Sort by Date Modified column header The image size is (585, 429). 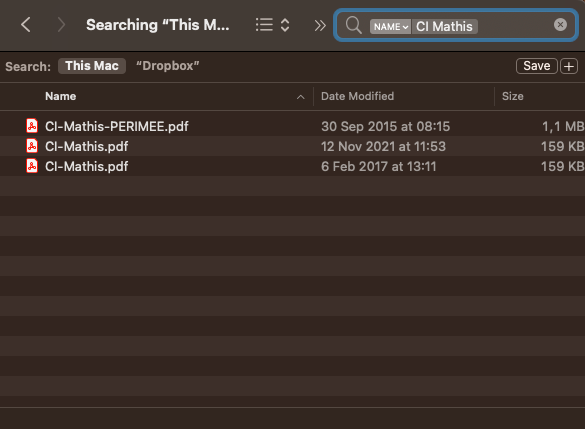357,96
